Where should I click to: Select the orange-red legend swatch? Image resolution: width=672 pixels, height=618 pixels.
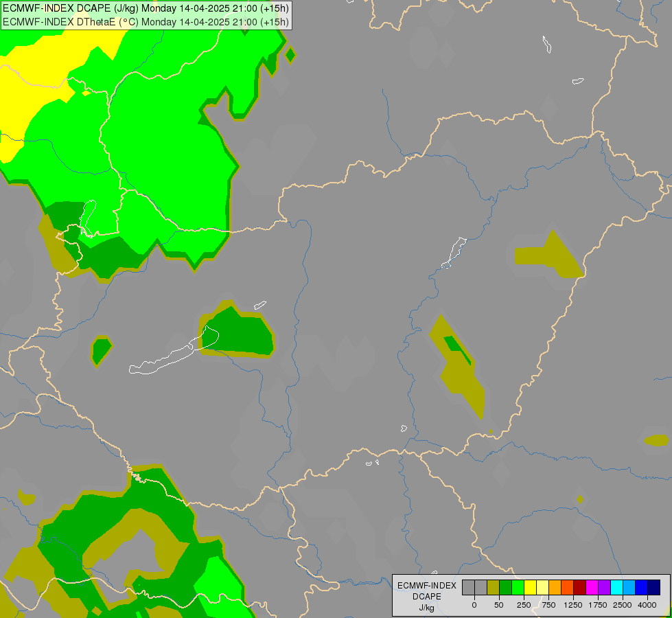click(x=568, y=588)
